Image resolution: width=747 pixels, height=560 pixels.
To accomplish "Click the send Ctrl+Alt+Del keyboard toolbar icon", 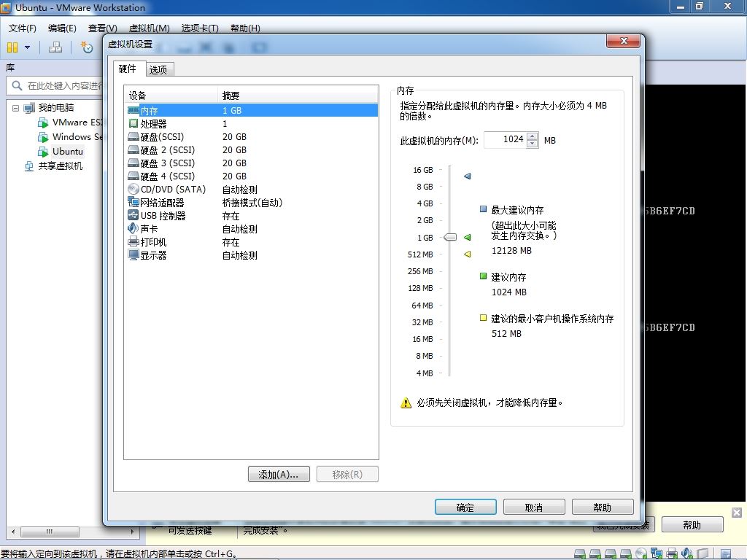I will point(55,47).
